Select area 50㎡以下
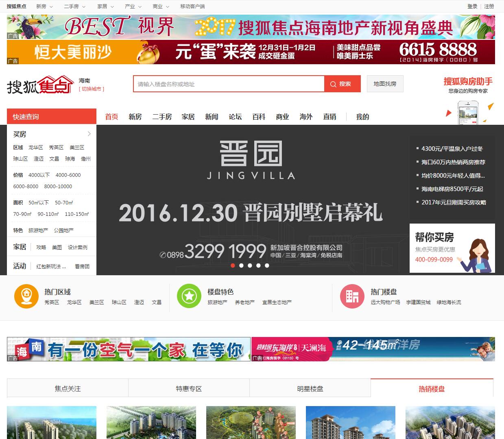The image size is (504, 439). (x=39, y=202)
